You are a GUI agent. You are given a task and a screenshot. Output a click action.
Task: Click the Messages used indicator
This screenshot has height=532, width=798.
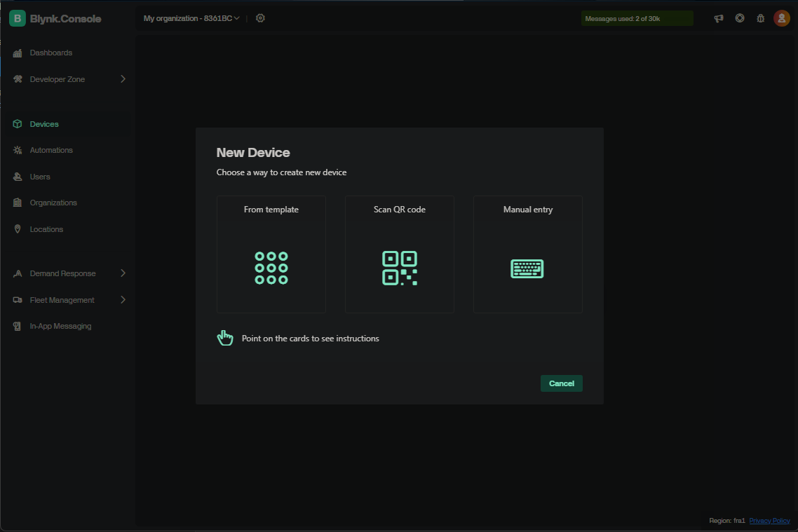pyautogui.click(x=637, y=19)
